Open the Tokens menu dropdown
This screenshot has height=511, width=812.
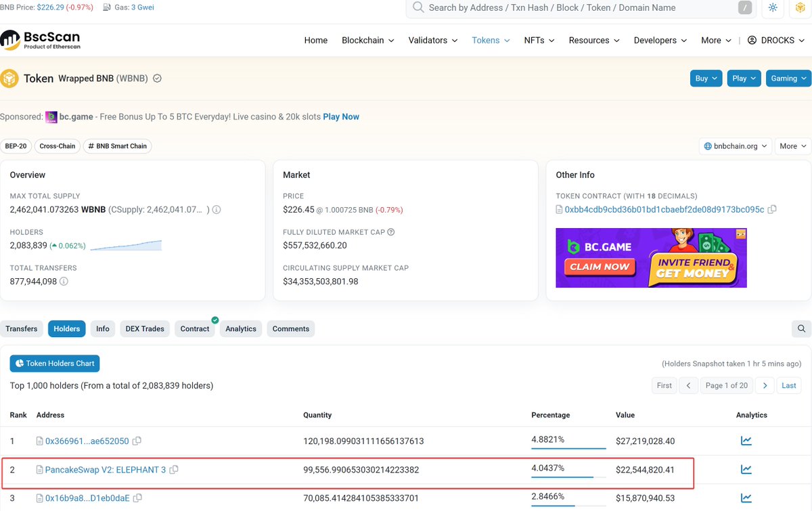coord(491,41)
